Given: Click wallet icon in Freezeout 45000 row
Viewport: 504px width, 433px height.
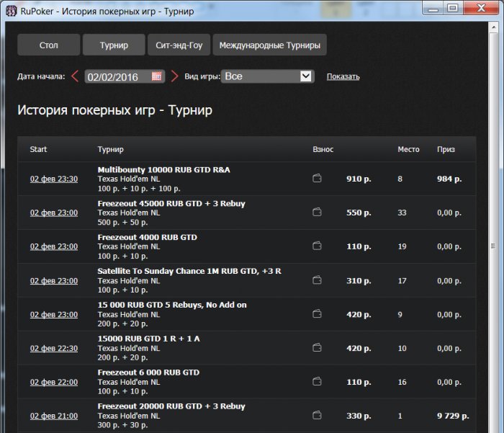Looking at the screenshot, I should (317, 212).
